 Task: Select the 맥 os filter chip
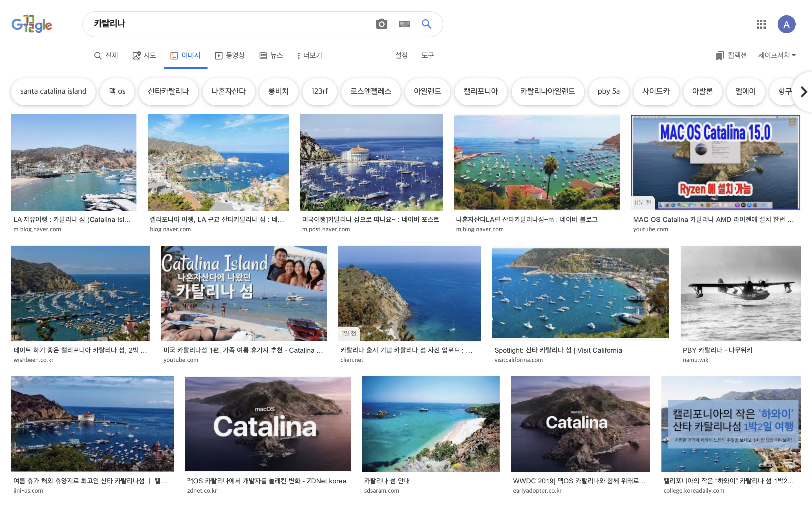click(117, 91)
